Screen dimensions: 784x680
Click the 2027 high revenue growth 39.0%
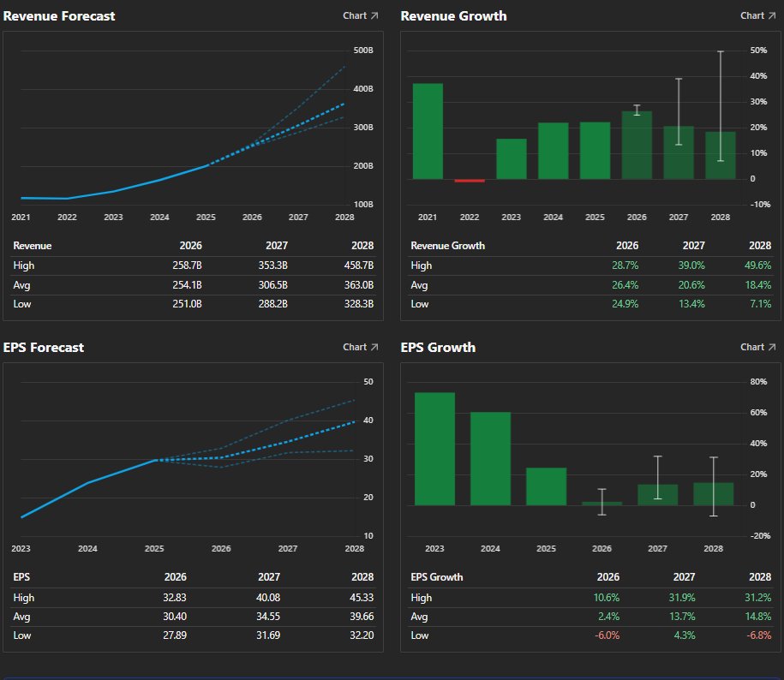[x=691, y=265]
